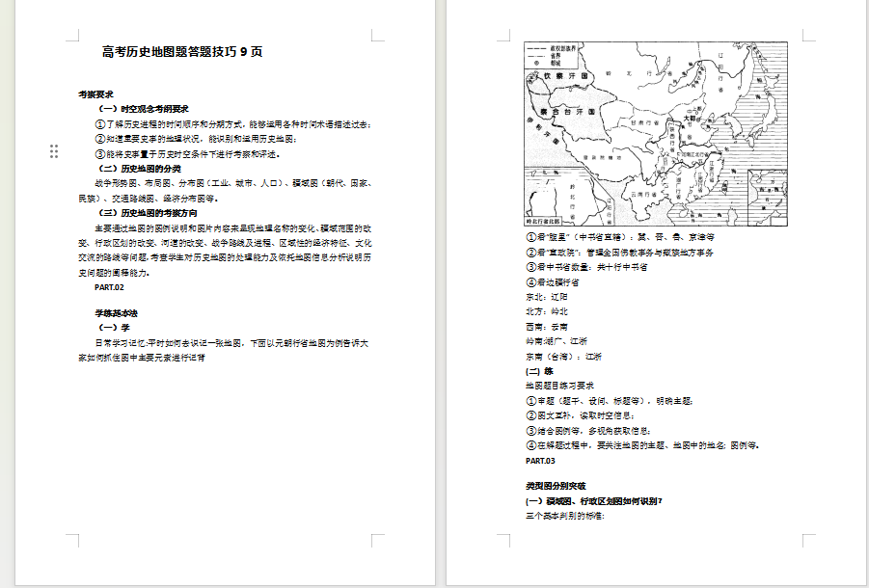This screenshot has height=588, width=869.
Task: Click the inset map at bottom-right of map
Action: [766, 198]
